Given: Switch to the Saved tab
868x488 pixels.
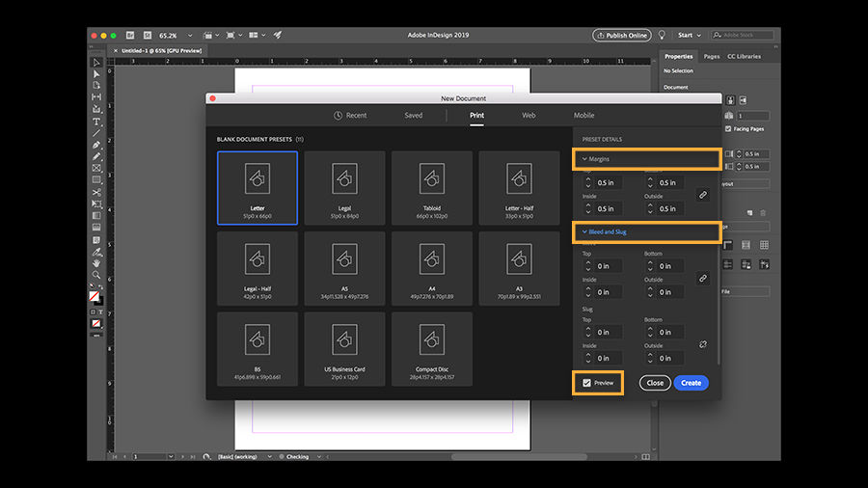Looking at the screenshot, I should 413,116.
